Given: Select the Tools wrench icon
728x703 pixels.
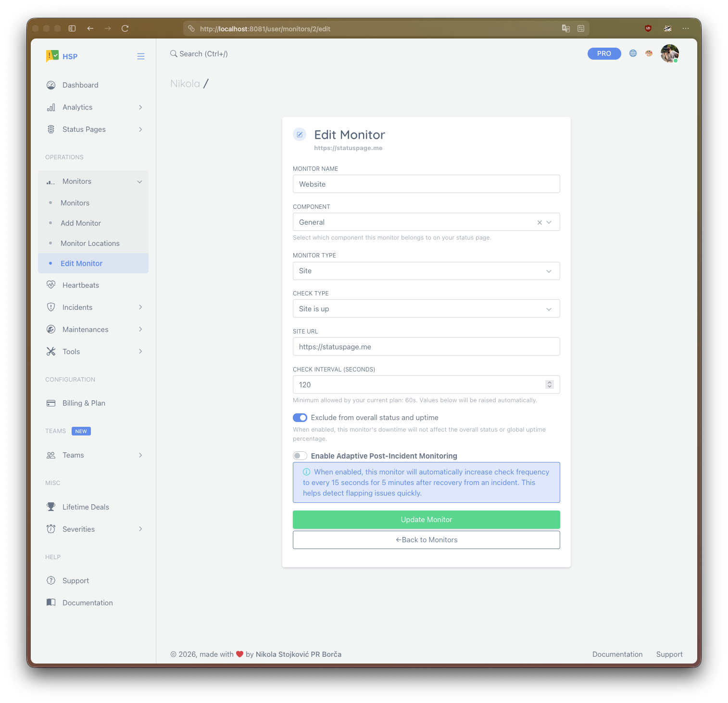Looking at the screenshot, I should [x=51, y=351].
